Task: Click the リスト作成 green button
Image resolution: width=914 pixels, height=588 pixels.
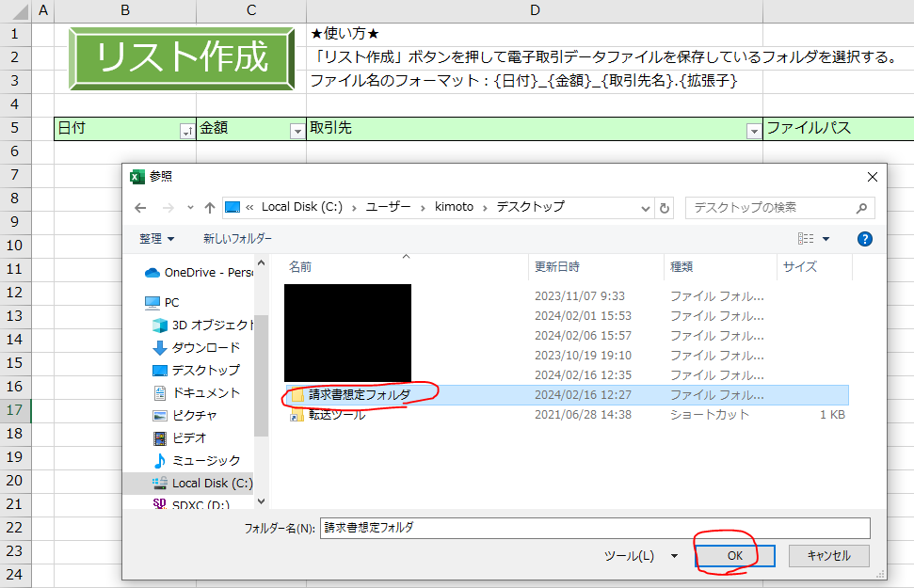Action: coord(182,58)
